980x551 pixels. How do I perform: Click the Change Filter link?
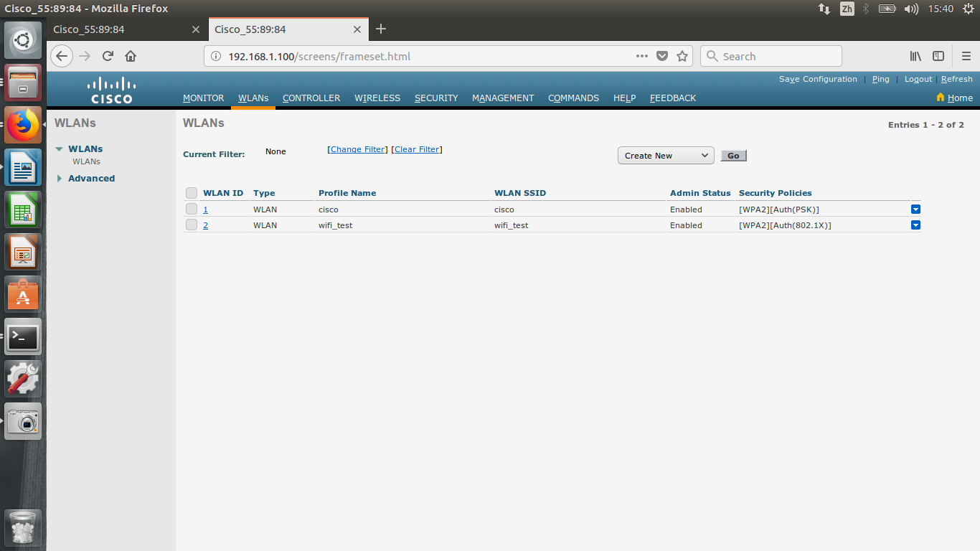point(357,149)
